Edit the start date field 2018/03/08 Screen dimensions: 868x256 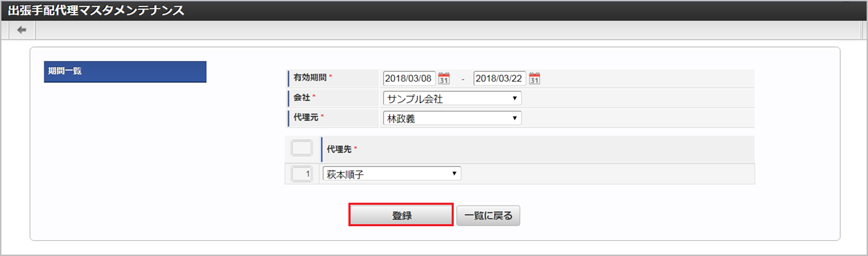pyautogui.click(x=410, y=78)
